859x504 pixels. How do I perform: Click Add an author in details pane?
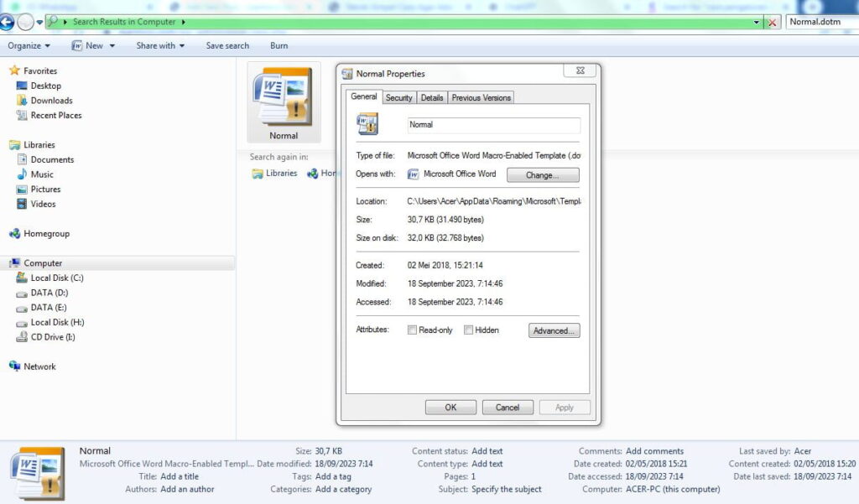[x=187, y=489]
